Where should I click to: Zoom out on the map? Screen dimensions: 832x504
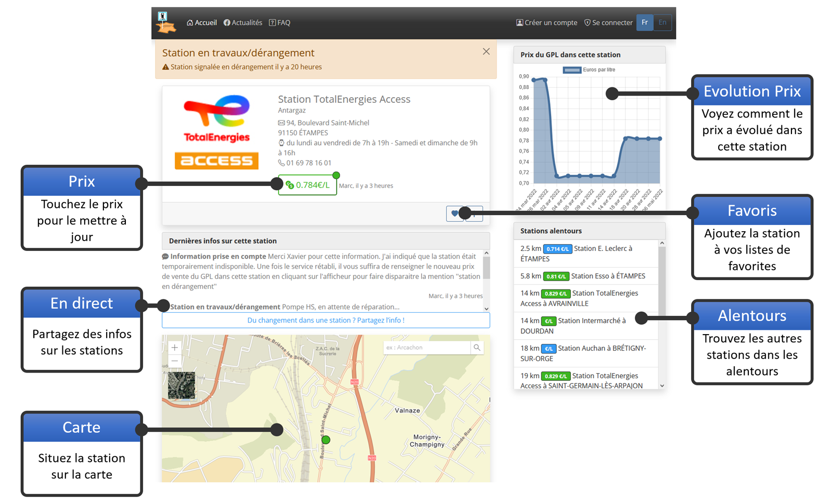tap(175, 361)
